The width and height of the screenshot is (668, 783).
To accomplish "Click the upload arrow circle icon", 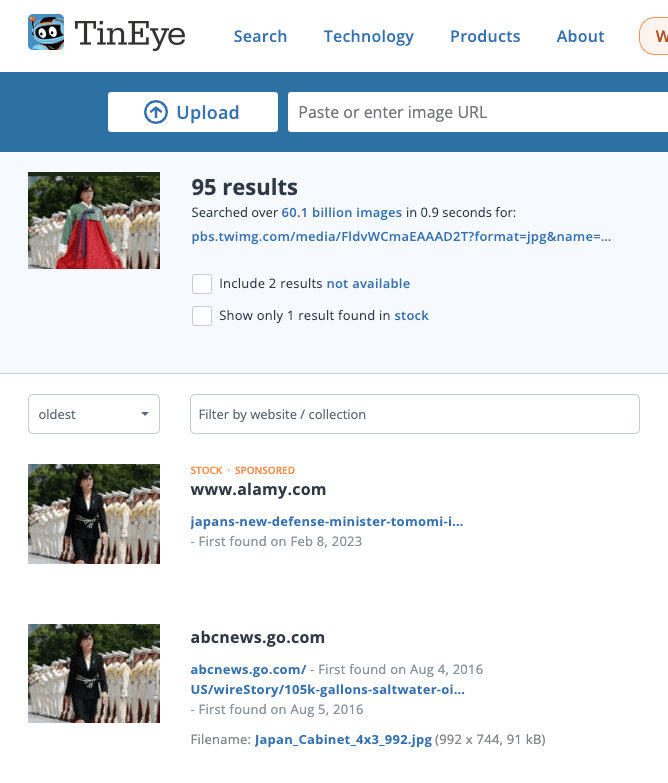I will [x=156, y=112].
